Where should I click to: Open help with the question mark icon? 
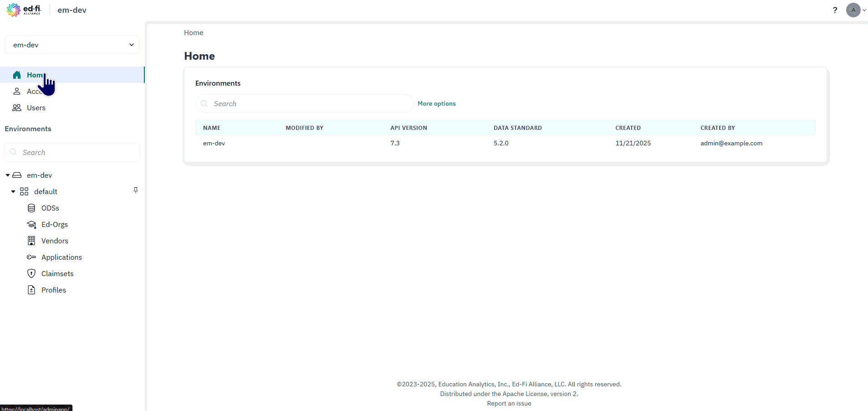[x=835, y=10]
